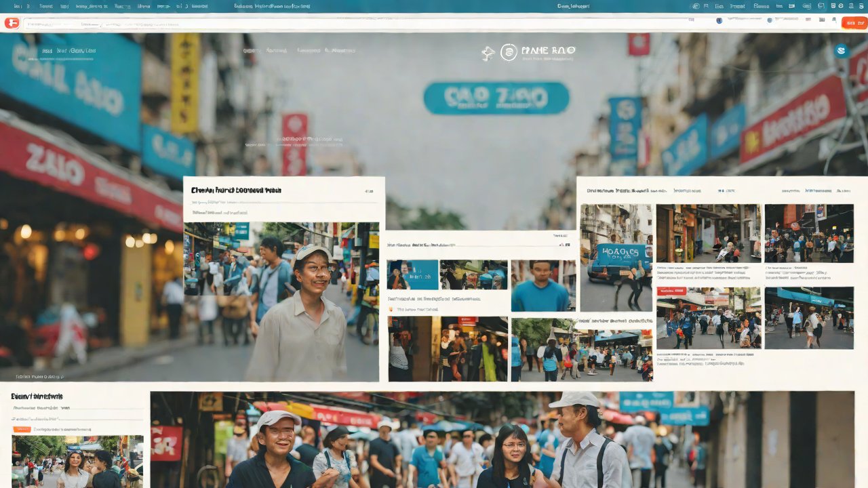The height and width of the screenshot is (488, 868).
Task: Toggle the checkbox beside the newsletter text in the sidebar
Action: (14, 419)
